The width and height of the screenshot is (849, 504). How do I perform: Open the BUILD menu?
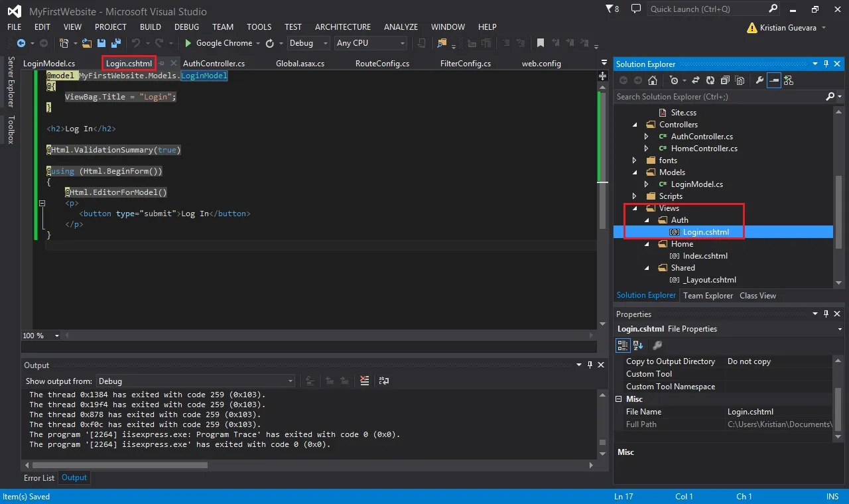point(151,27)
